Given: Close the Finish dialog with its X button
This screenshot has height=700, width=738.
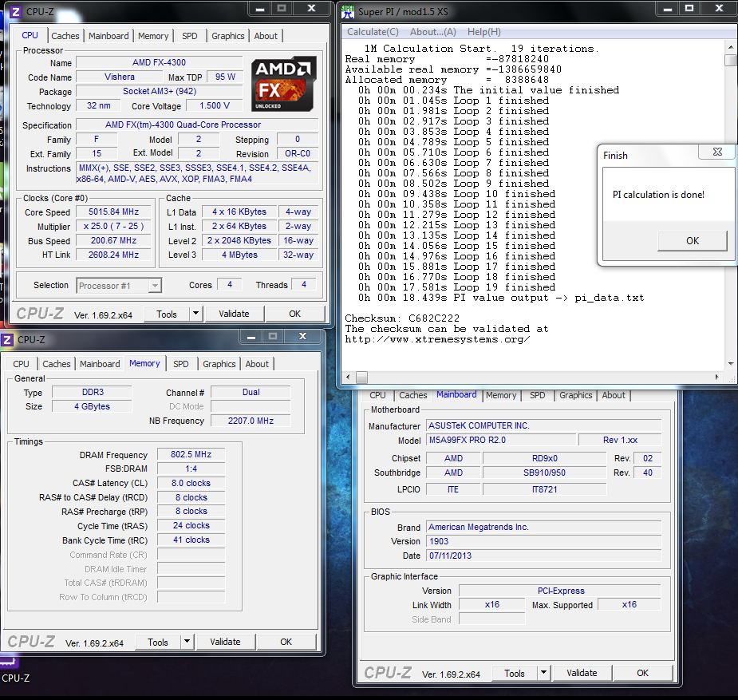Looking at the screenshot, I should 716,152.
